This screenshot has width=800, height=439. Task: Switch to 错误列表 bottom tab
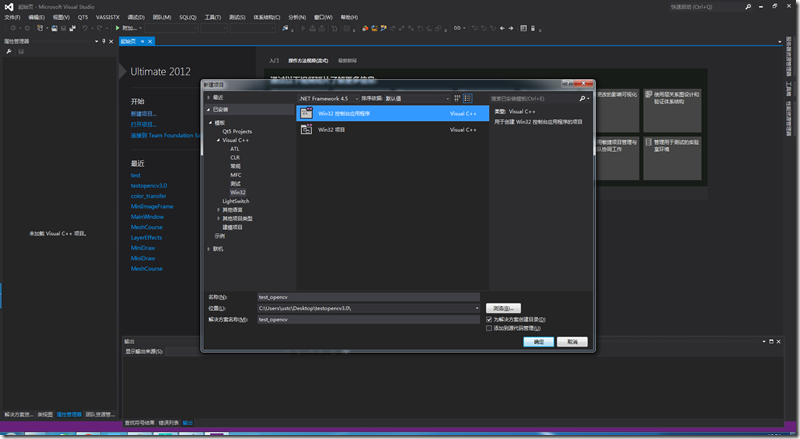point(168,423)
